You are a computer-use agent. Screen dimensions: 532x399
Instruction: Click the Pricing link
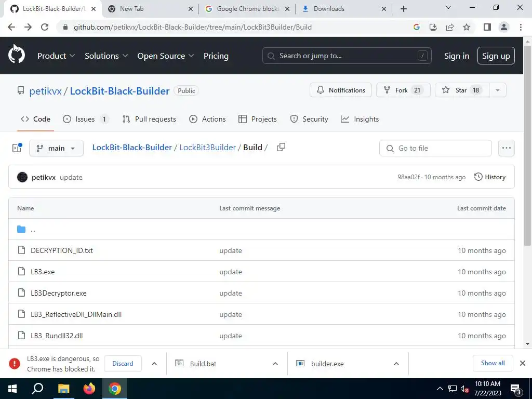coord(216,56)
